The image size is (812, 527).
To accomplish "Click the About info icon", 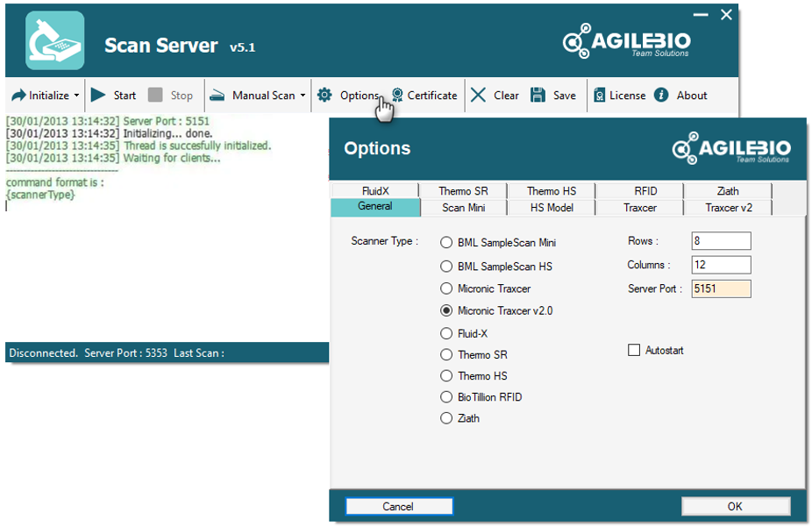I will coord(661,95).
